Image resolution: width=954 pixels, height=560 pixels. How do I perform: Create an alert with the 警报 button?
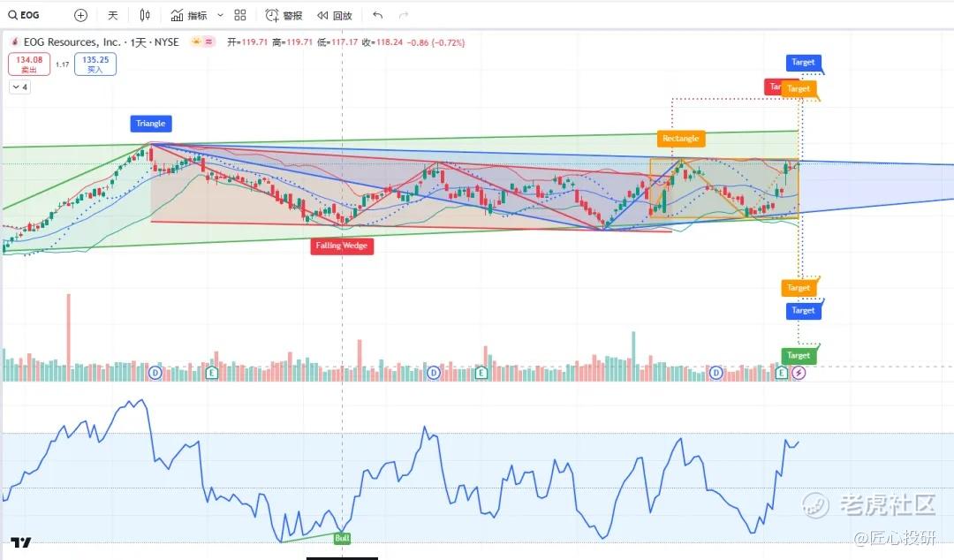(284, 15)
